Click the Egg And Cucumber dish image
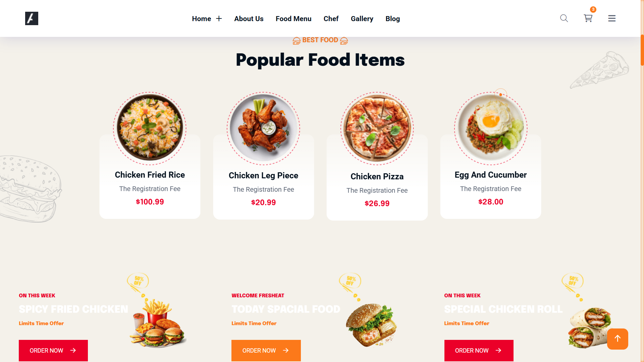The height and width of the screenshot is (362, 644). pyautogui.click(x=491, y=128)
